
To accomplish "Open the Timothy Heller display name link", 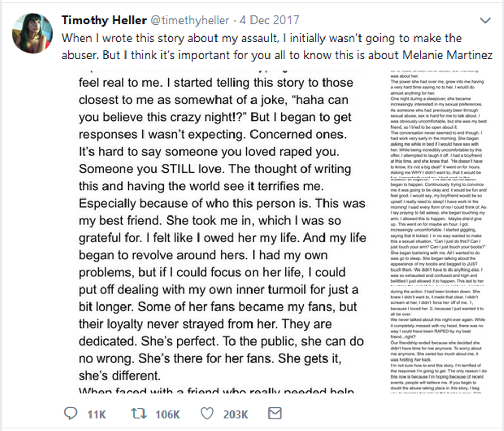I will [103, 21].
